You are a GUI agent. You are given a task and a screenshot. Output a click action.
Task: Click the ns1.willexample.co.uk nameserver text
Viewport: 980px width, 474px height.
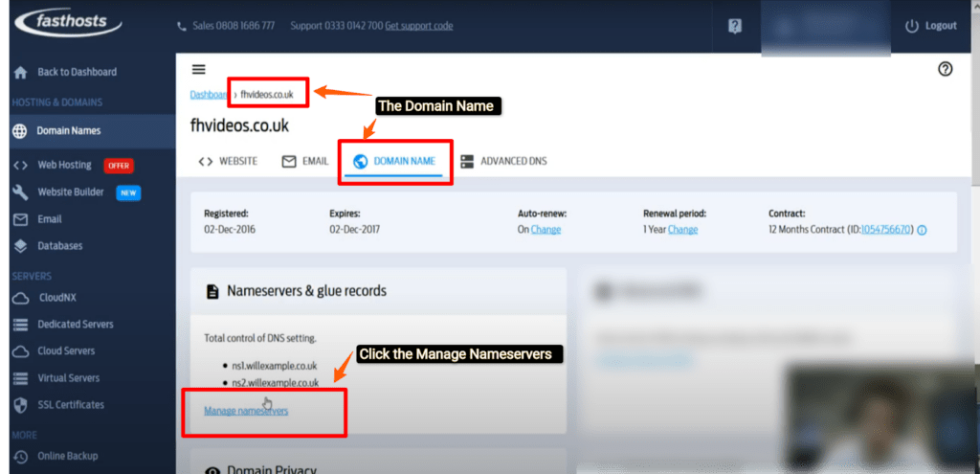tap(275, 366)
